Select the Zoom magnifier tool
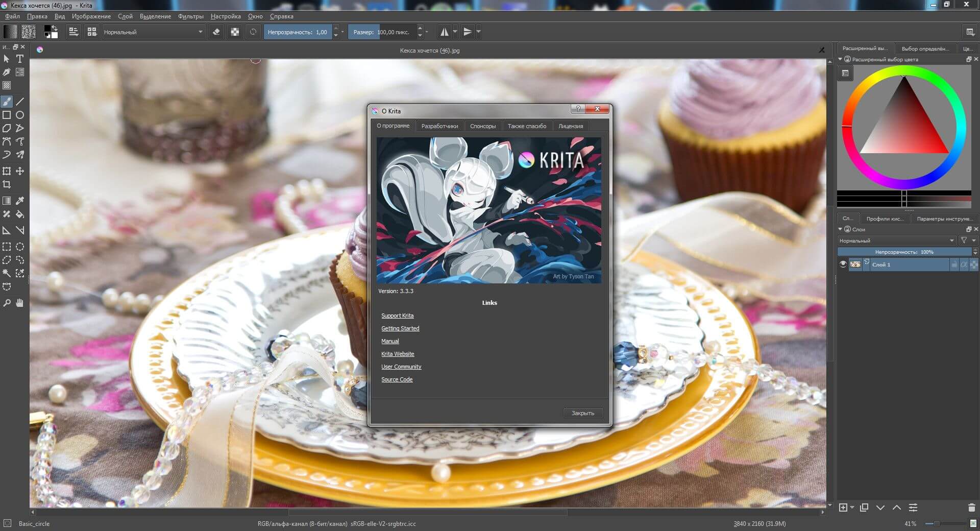This screenshot has width=980, height=531. (x=7, y=303)
